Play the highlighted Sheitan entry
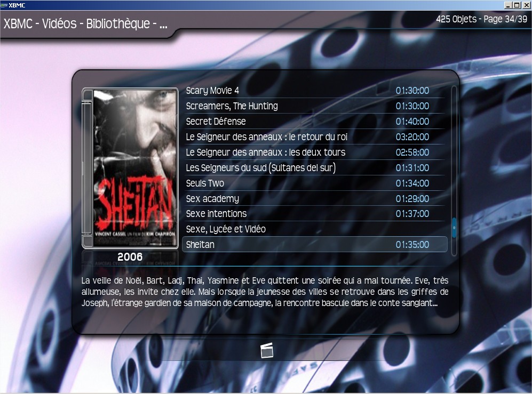The height and width of the screenshot is (394, 532). coord(315,245)
